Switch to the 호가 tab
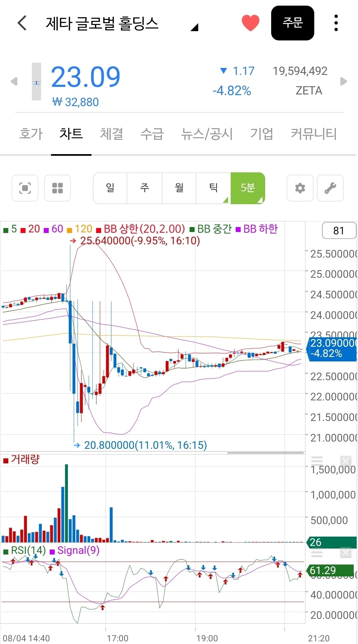 (31, 134)
